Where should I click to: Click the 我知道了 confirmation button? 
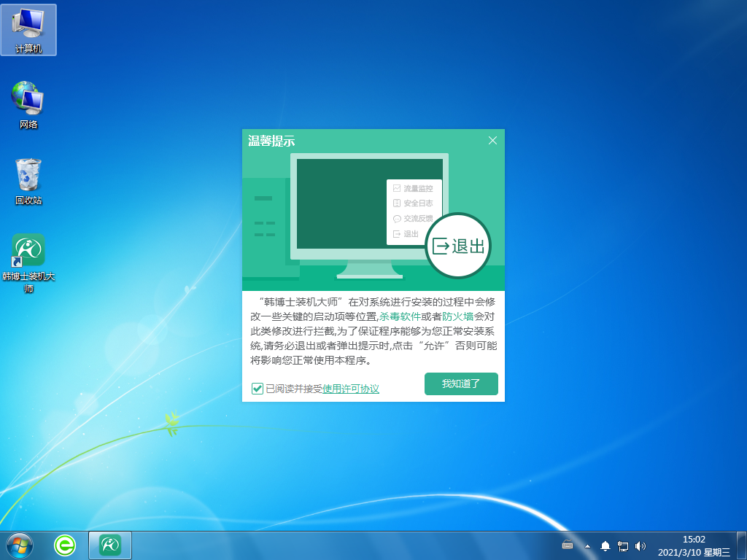tap(461, 384)
